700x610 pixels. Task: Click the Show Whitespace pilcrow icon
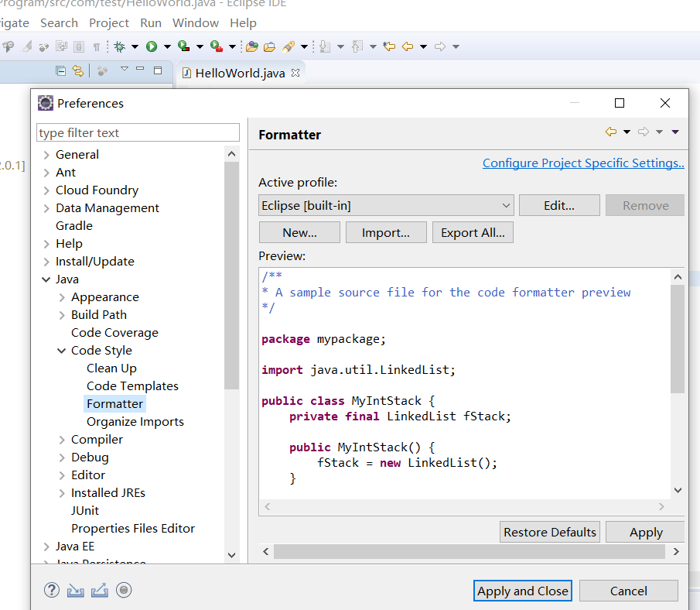pos(97,47)
